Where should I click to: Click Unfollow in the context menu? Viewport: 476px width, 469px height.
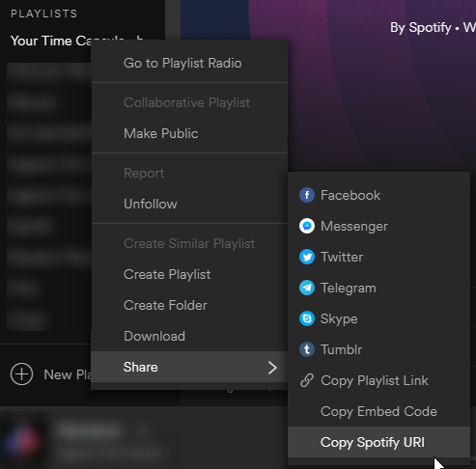click(189, 204)
